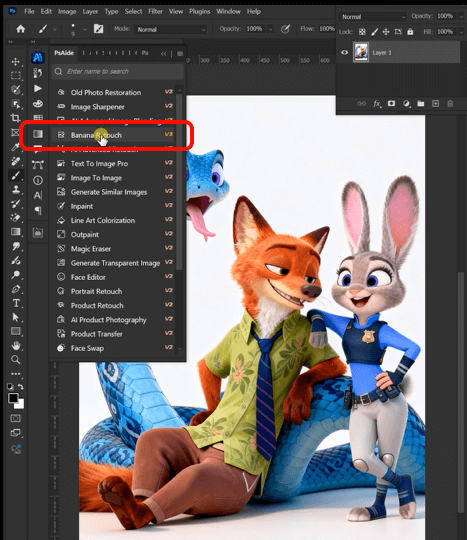Open the Plugins menu
Image resolution: width=467 pixels, height=540 pixels.
(199, 11)
